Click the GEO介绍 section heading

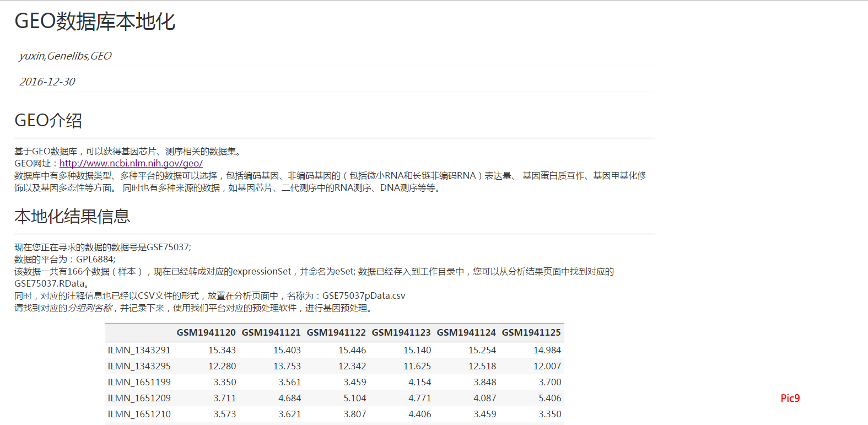48,120
